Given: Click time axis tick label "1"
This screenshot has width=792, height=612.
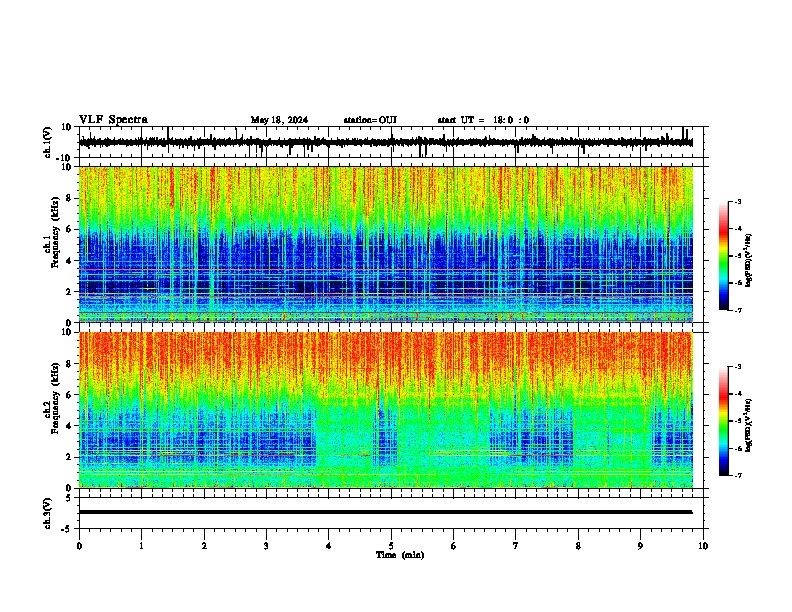Looking at the screenshot, I should coord(141,546).
